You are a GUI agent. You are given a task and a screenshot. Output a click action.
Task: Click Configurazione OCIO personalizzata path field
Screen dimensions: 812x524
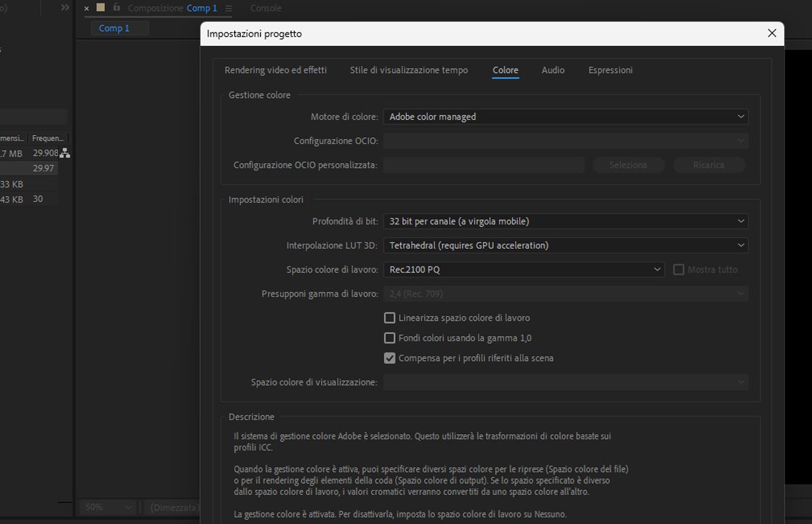click(484, 165)
